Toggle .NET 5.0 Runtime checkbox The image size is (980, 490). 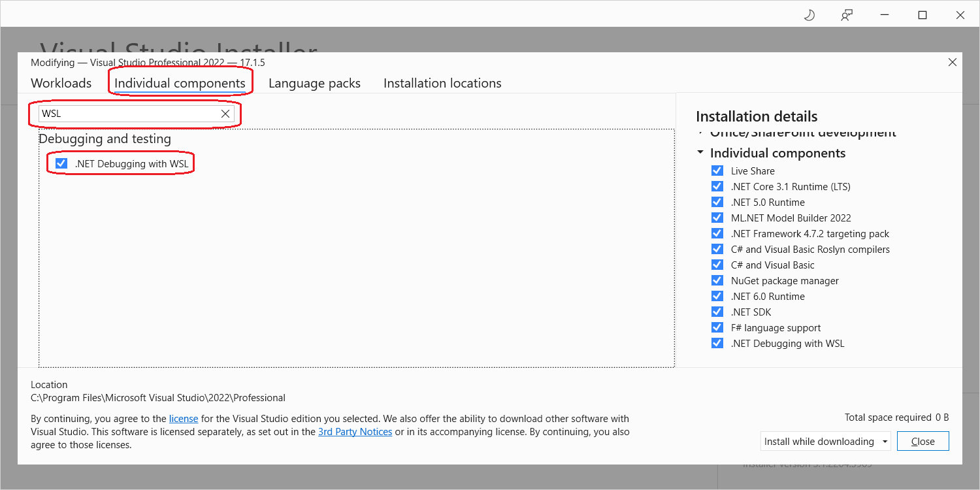(717, 202)
